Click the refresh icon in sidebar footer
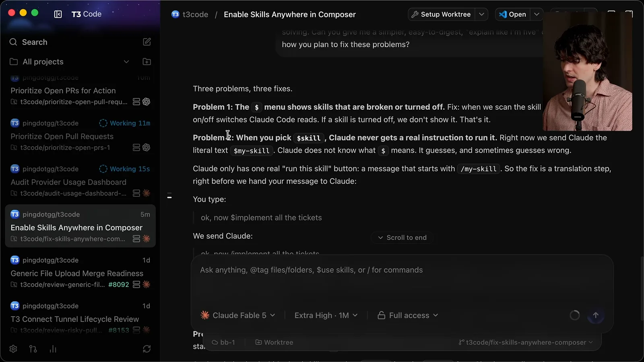Screen dimensions: 644x362 tap(147, 349)
